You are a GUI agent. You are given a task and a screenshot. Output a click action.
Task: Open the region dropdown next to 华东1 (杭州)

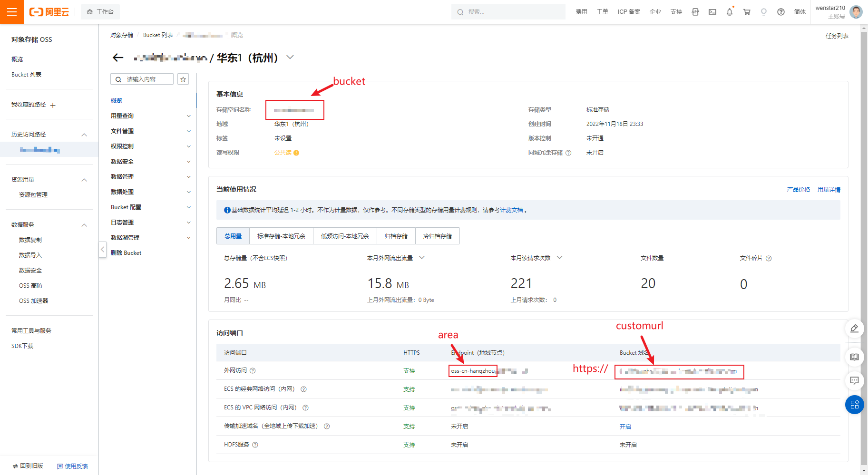click(x=290, y=58)
